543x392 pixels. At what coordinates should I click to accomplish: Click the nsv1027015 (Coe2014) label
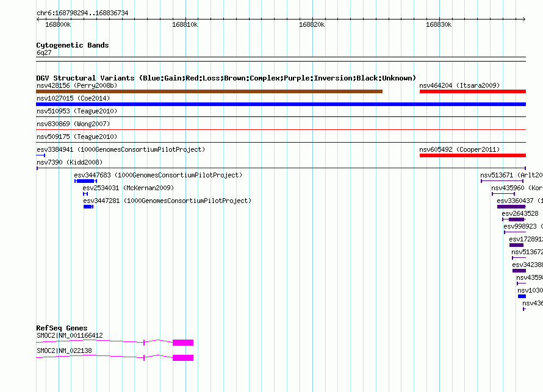73,98
